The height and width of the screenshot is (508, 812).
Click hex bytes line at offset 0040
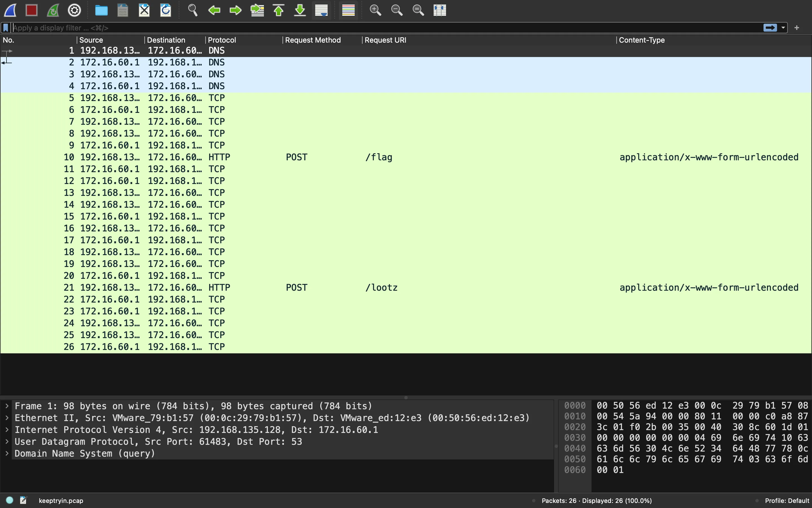[x=702, y=448]
